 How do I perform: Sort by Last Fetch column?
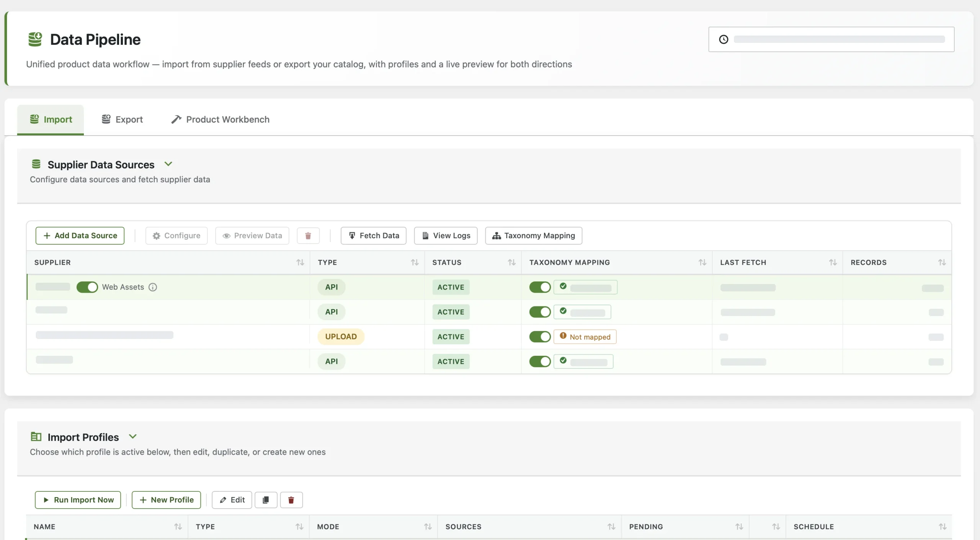[x=833, y=262]
